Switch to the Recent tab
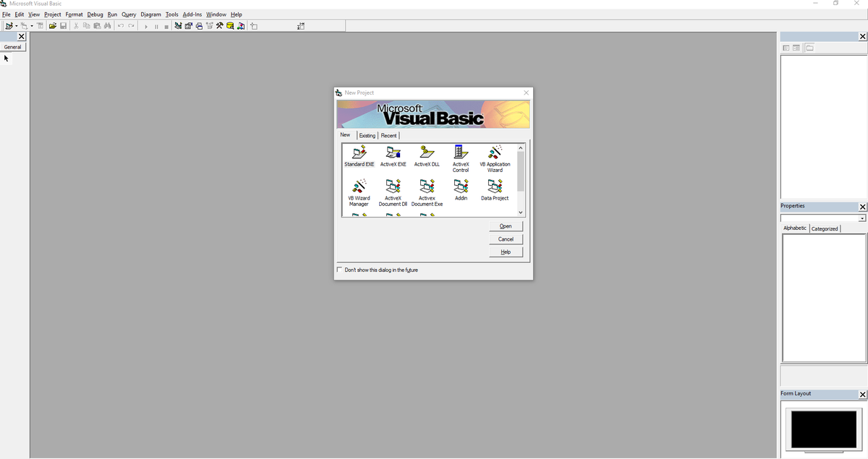Viewport: 868px width, 459px height. 389,135
